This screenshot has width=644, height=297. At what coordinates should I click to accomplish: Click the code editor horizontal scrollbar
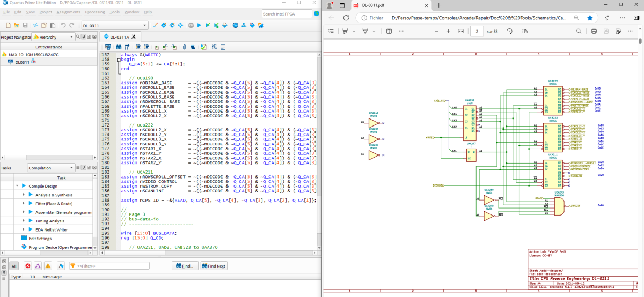(x=208, y=254)
